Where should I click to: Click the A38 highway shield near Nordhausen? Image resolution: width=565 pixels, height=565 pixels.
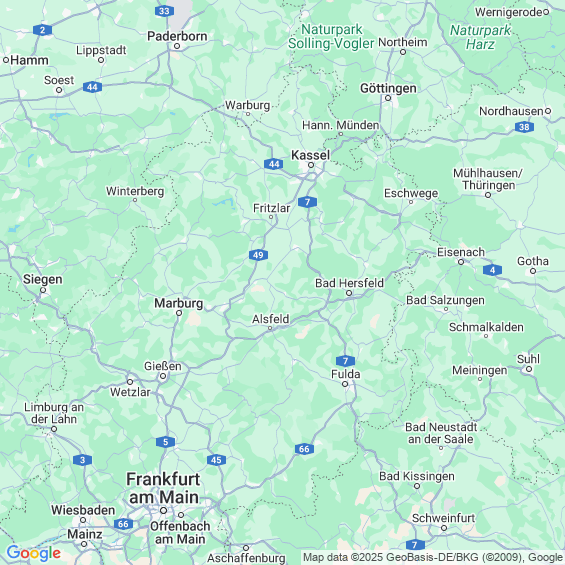click(524, 127)
